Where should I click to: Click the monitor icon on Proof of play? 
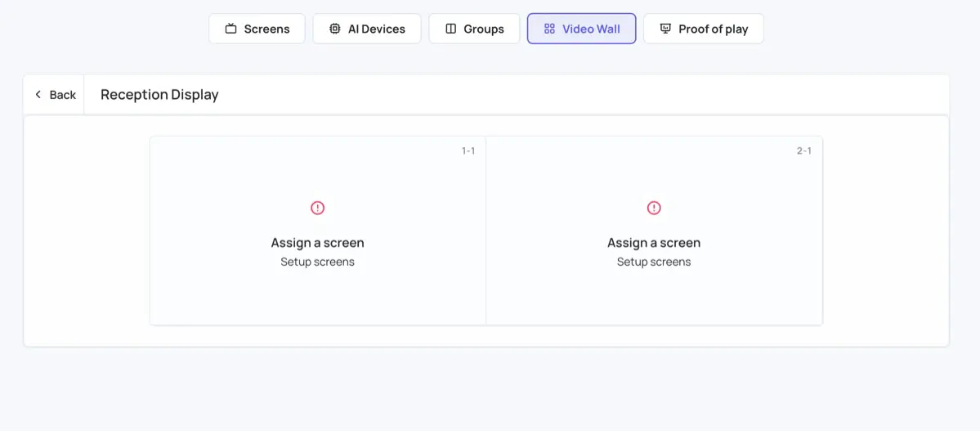[x=665, y=29]
